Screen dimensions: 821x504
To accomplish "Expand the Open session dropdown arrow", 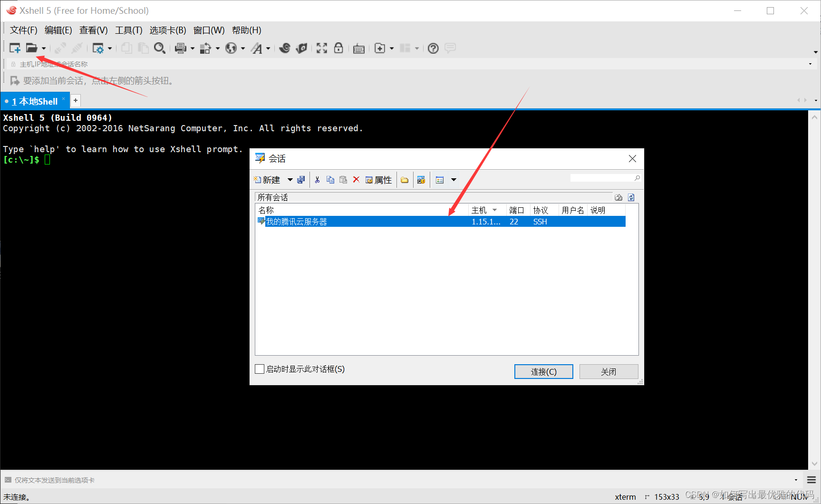I will point(44,48).
